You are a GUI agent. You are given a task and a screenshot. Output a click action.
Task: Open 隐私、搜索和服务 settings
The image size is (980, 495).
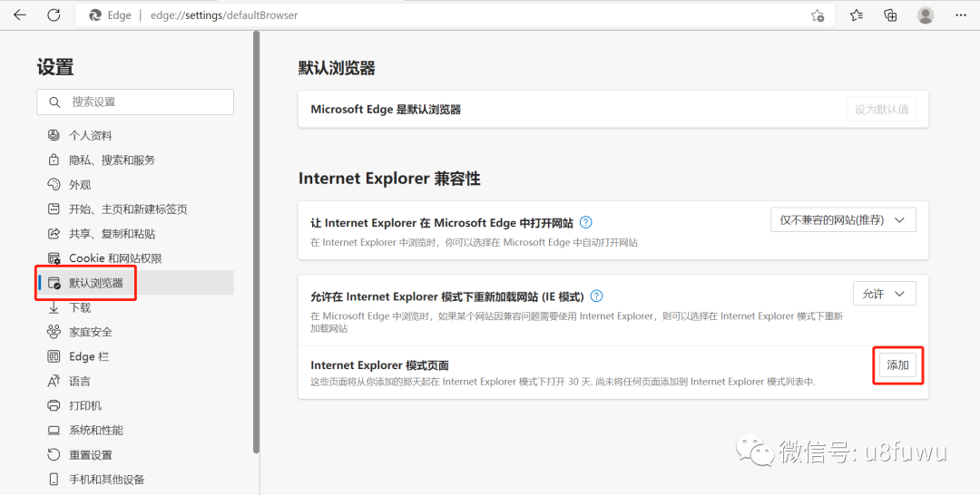pos(112,160)
